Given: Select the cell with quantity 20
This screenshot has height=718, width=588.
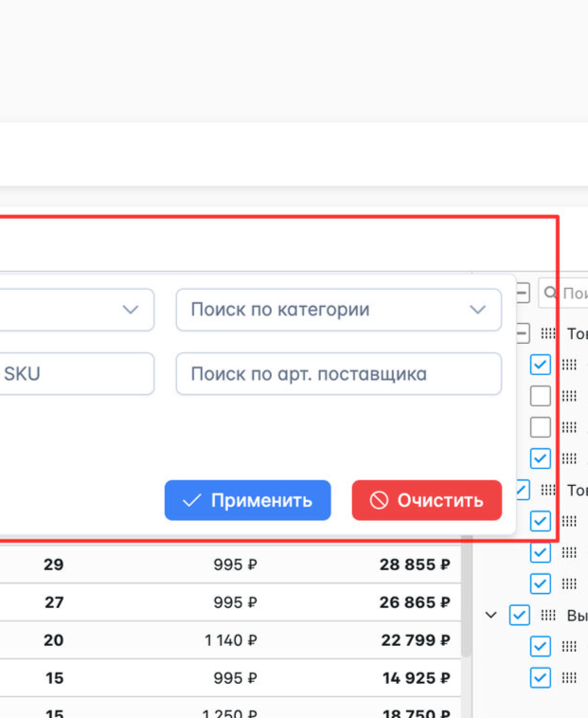Looking at the screenshot, I should pos(54,639).
